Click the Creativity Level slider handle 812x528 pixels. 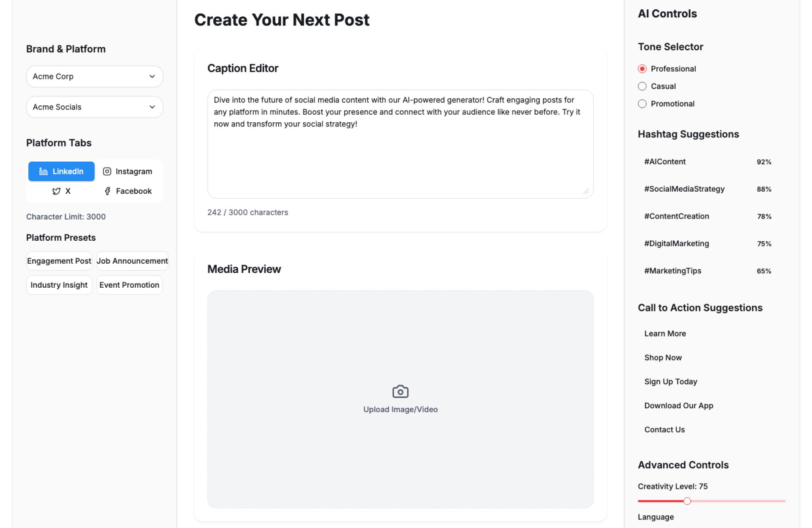tap(687, 501)
